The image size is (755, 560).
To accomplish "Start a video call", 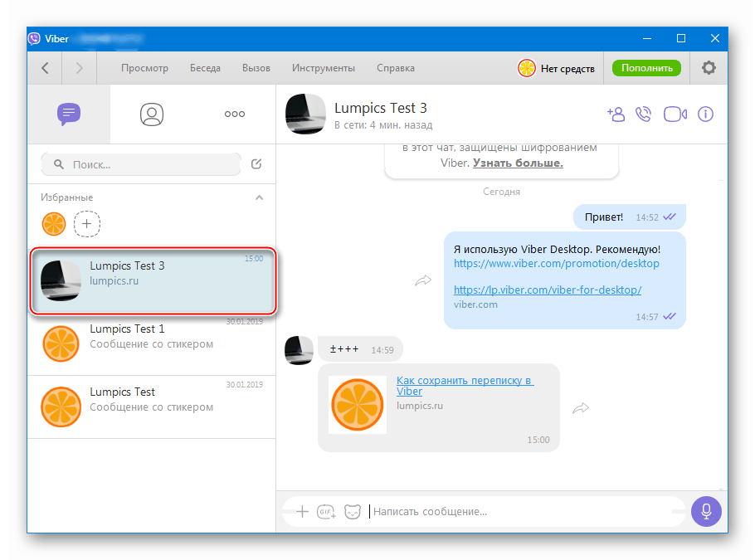I will tap(675, 114).
